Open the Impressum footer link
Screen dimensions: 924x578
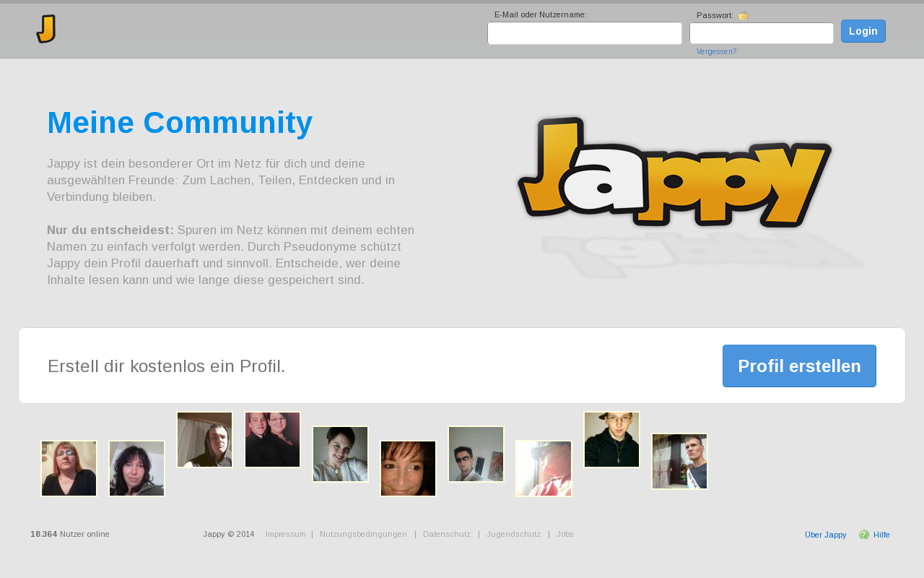point(286,535)
